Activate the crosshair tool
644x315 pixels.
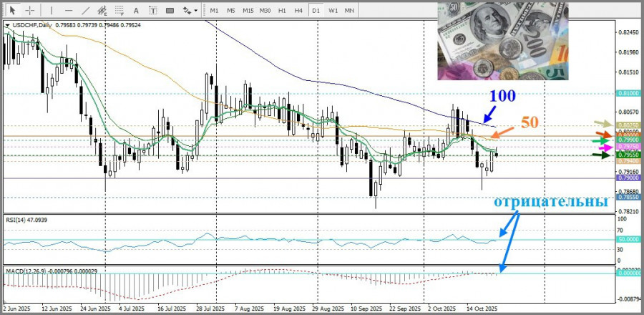point(30,11)
